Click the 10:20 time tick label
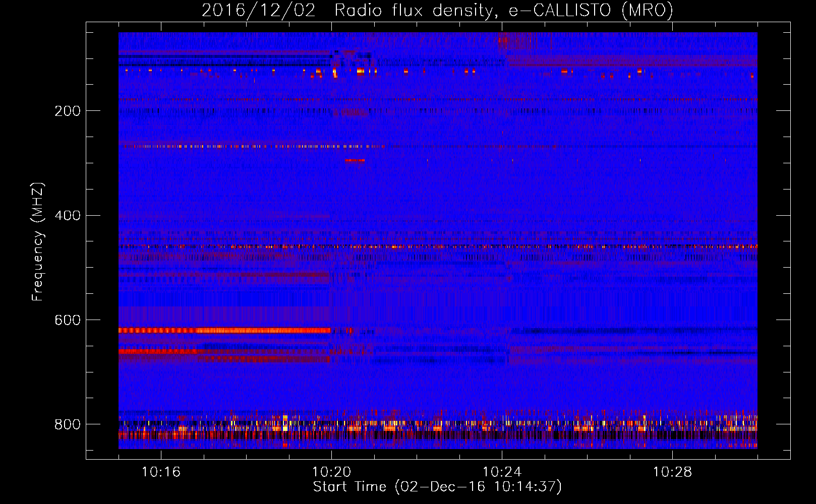This screenshot has height=504, width=816. tap(331, 472)
